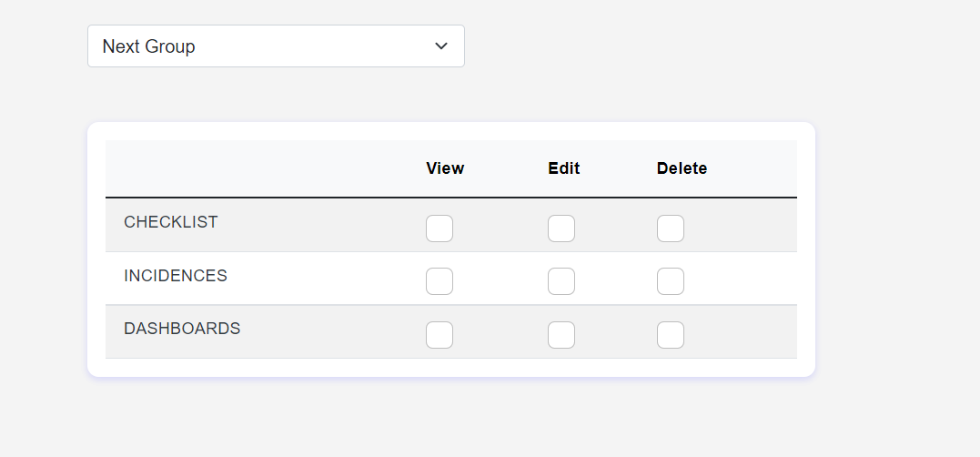This screenshot has width=980, height=457.
Task: Tick Delete permission for DASHBOARDS
Action: coord(671,335)
